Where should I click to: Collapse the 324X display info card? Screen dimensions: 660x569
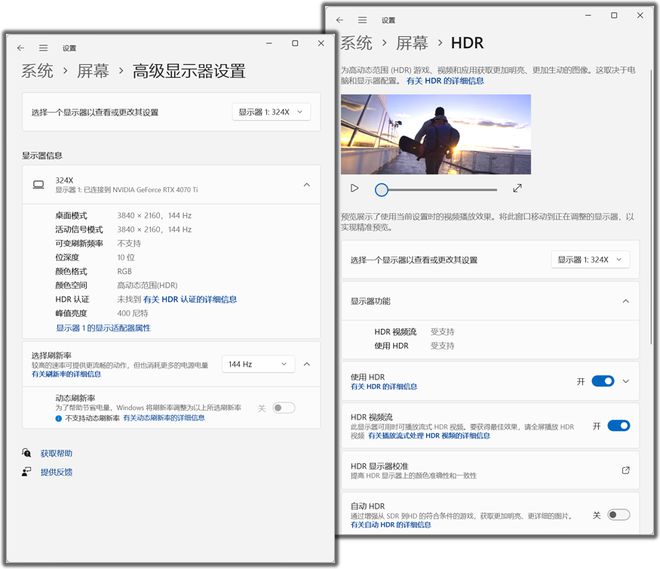[x=306, y=184]
